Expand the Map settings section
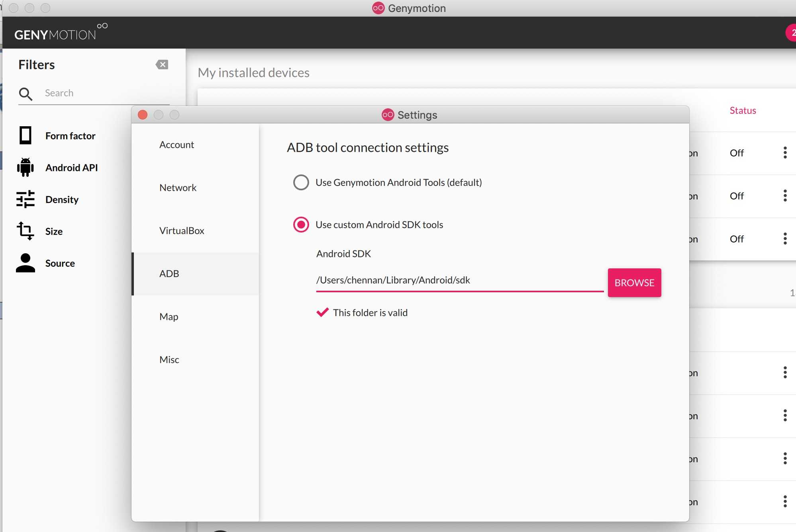Viewport: 796px width, 532px height. 169,316
